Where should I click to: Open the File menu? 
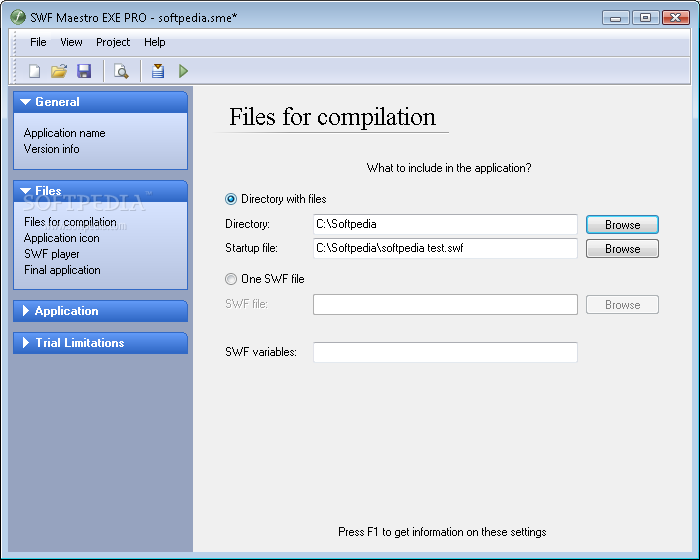pos(38,42)
